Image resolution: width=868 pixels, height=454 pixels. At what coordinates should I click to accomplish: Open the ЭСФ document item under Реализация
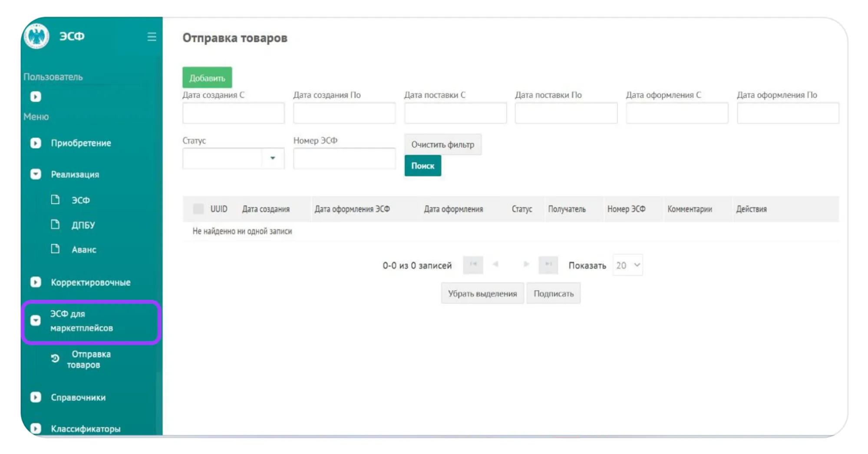coord(80,200)
